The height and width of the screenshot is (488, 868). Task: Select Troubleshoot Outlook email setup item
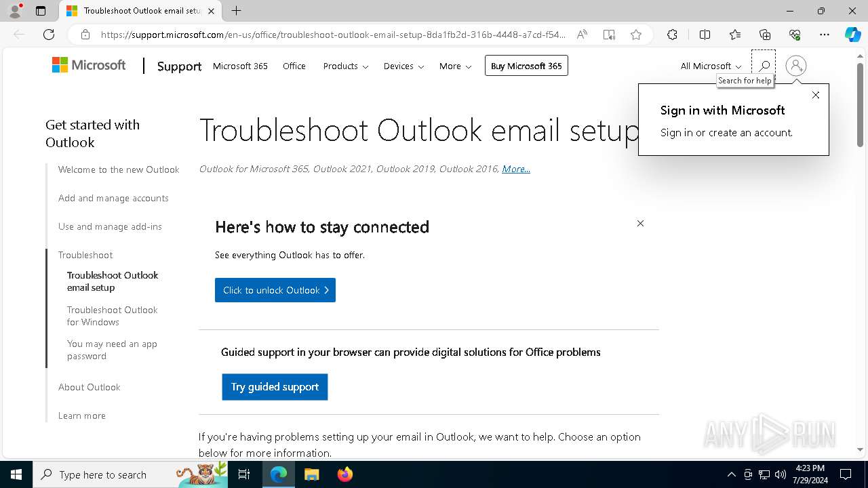(113, 281)
